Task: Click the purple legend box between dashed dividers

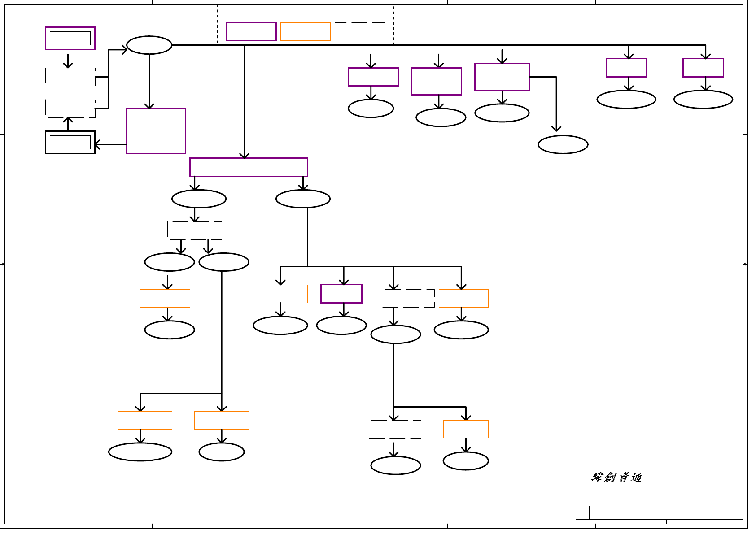Action: click(x=251, y=32)
